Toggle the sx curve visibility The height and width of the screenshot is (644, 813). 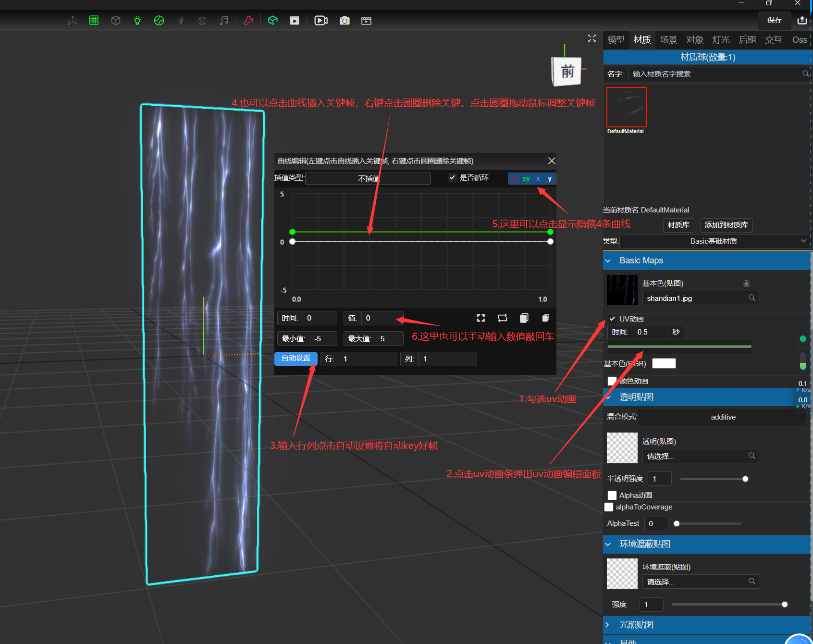[514, 178]
